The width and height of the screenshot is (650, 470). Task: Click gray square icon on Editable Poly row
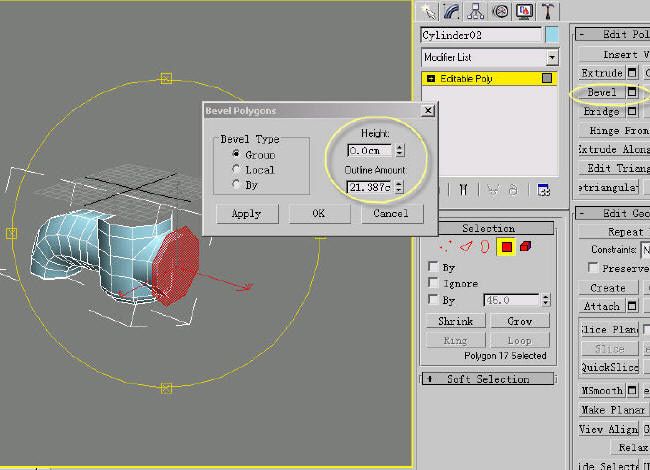(x=547, y=78)
